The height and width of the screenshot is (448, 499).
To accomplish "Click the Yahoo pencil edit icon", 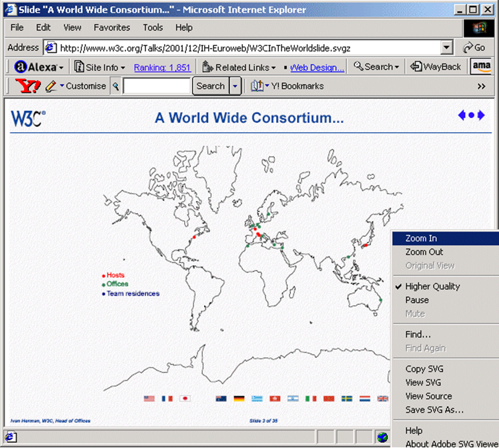I will click(x=51, y=86).
